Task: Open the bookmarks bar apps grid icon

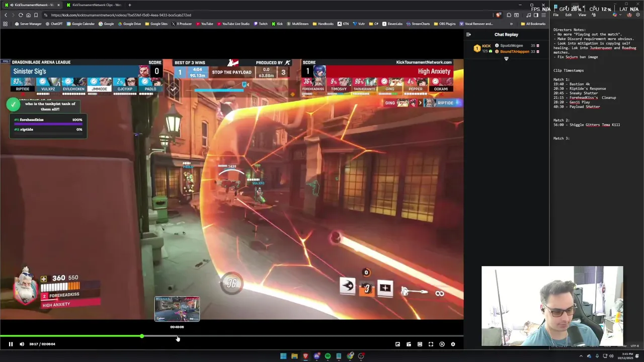Action: 5,24
